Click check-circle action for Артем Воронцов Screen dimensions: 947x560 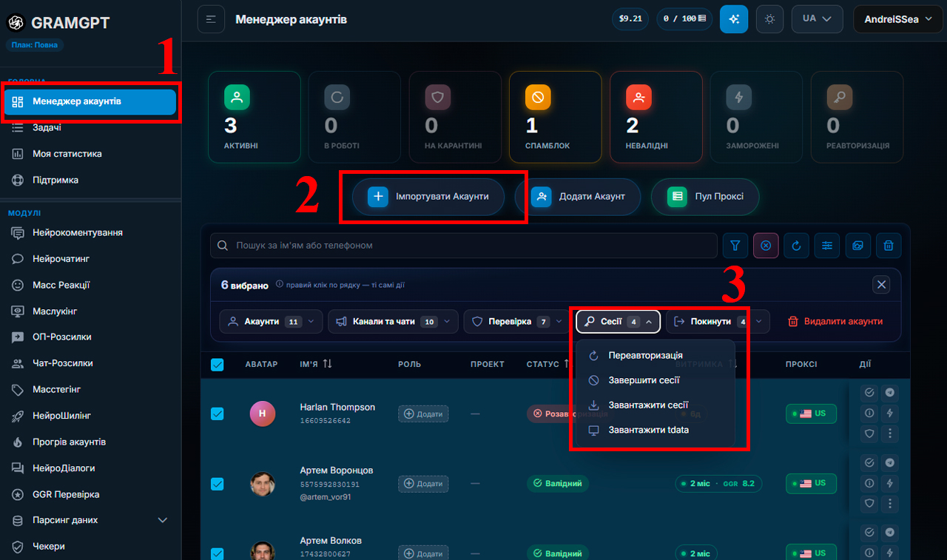870,463
